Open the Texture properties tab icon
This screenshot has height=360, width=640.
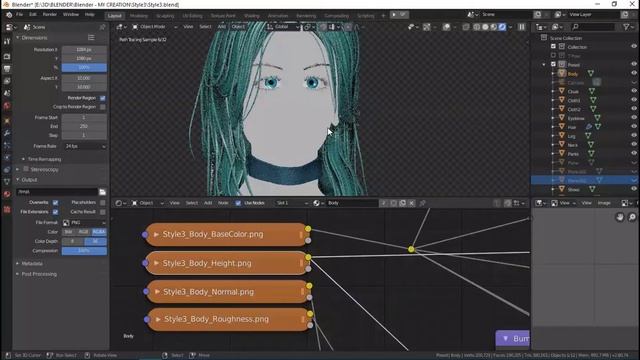7,209
